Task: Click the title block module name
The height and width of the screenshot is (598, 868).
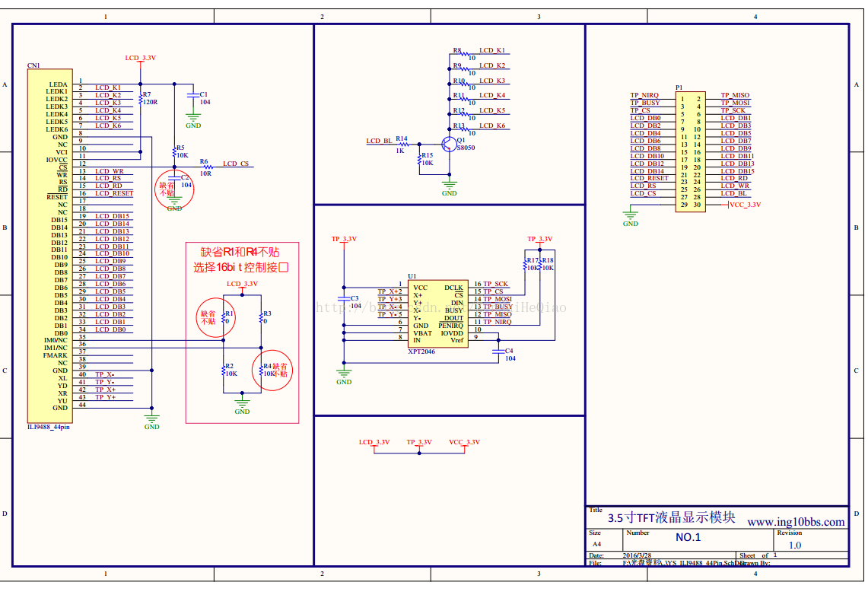Action: tap(672, 517)
